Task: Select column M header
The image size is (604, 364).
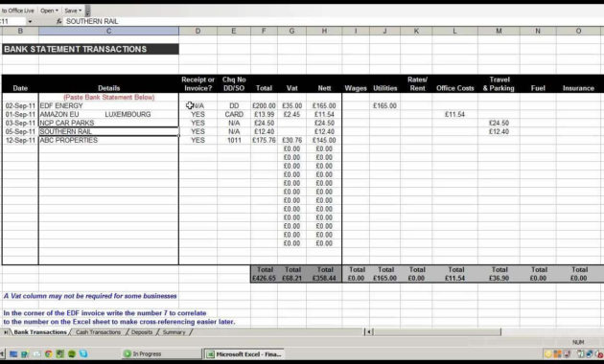Action: [x=499, y=31]
